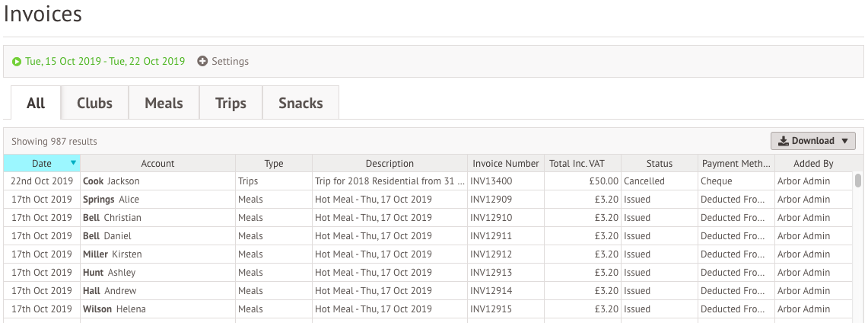Click the plus icon beside Settings

coord(202,62)
